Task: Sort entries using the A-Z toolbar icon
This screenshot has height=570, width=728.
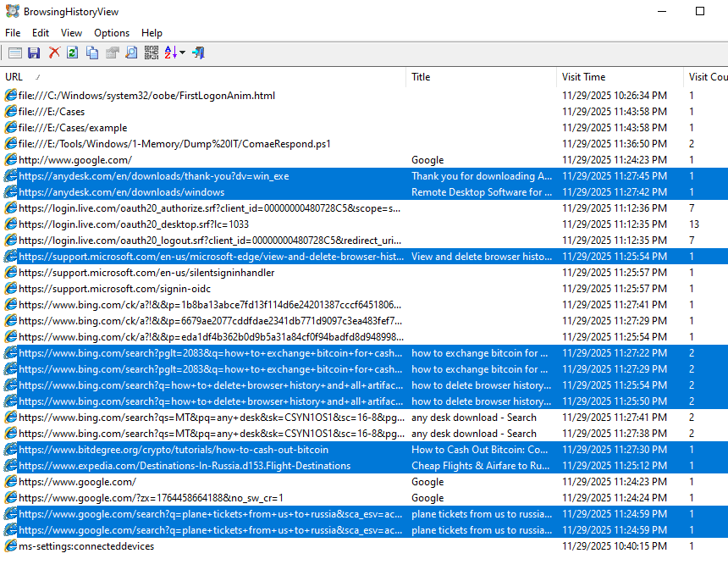Action: point(169,53)
